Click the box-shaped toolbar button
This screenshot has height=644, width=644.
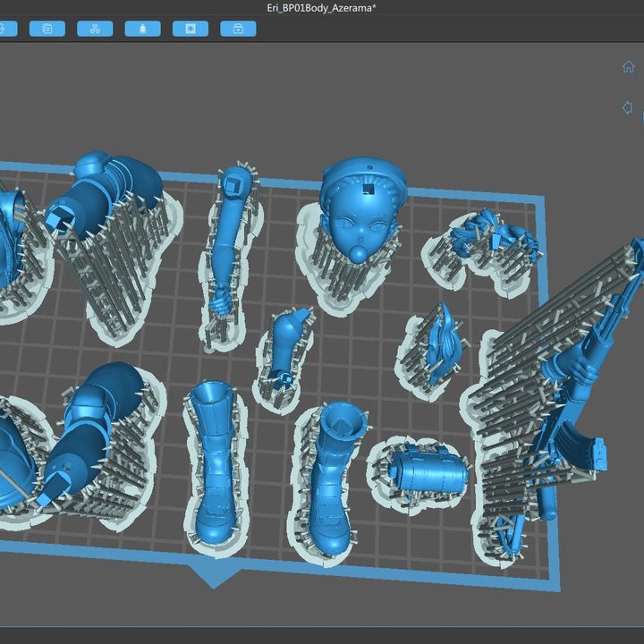pyautogui.click(x=238, y=29)
